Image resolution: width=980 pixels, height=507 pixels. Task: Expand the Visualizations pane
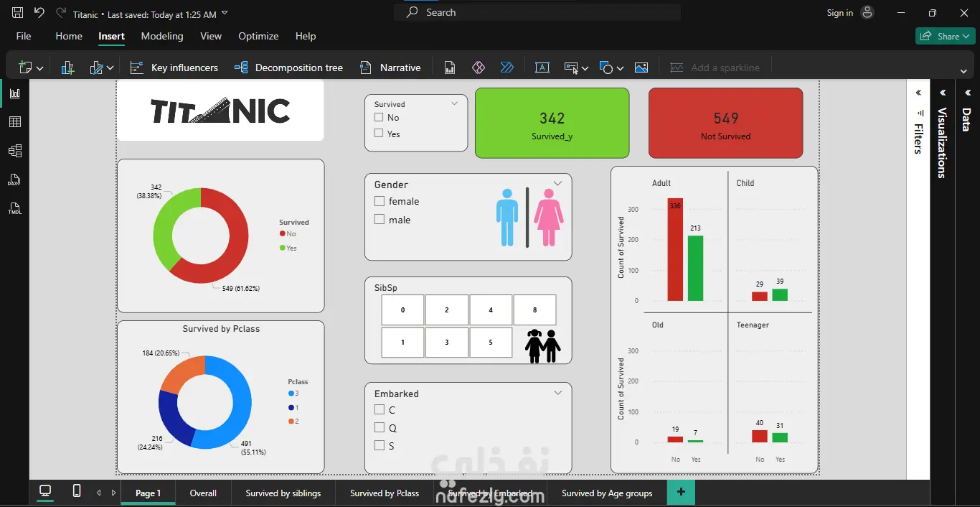click(x=943, y=93)
